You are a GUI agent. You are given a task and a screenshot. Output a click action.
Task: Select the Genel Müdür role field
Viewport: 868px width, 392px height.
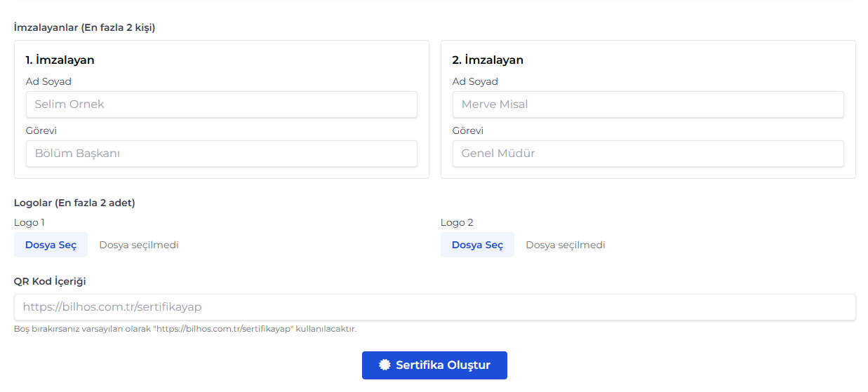(648, 154)
